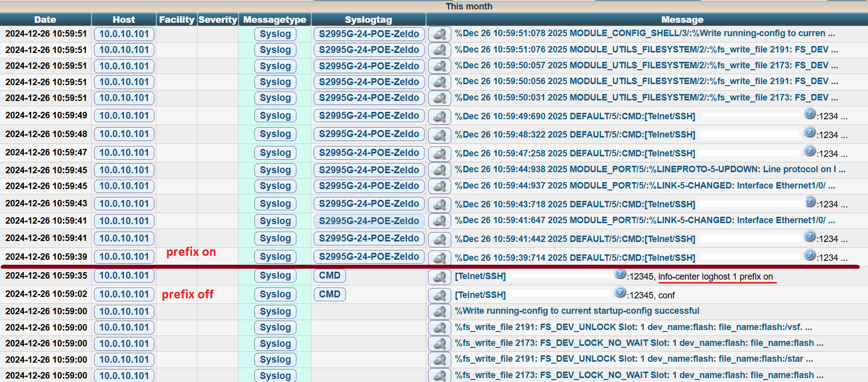This screenshot has height=382, width=868.
Task: Open the flash:/vsf. FS_DEV_UNLOCK message link
Action: tap(633, 327)
